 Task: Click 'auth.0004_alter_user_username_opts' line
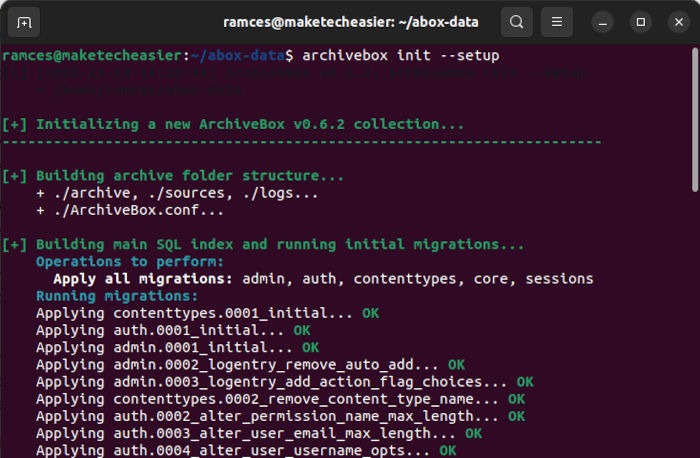click(x=246, y=450)
